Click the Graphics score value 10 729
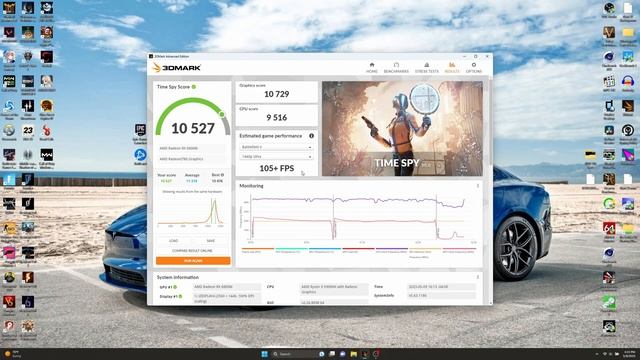Viewport: 640px width, 360px height. 277,94
